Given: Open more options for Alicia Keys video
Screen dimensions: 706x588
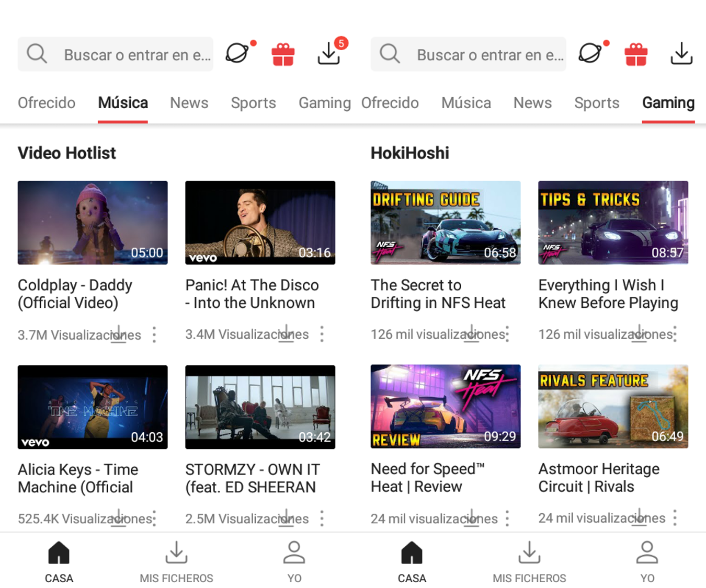Looking at the screenshot, I should pyautogui.click(x=154, y=518).
